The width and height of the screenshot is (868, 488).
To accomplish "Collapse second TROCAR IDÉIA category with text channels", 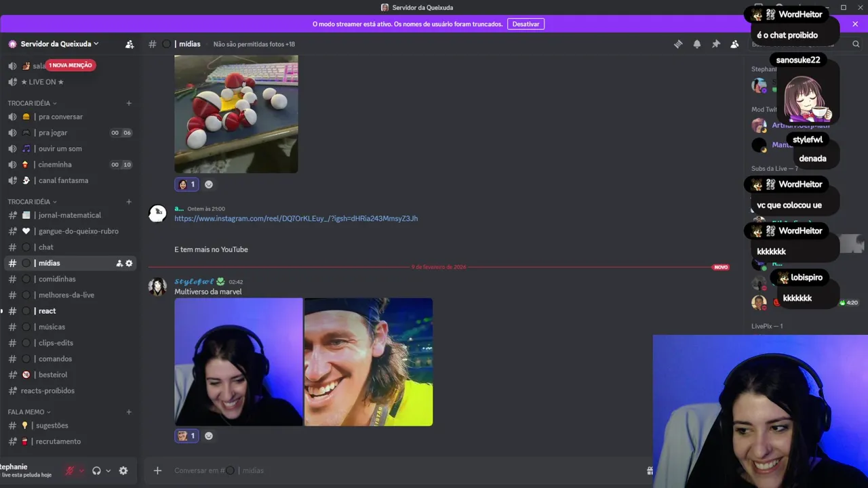I will point(32,201).
